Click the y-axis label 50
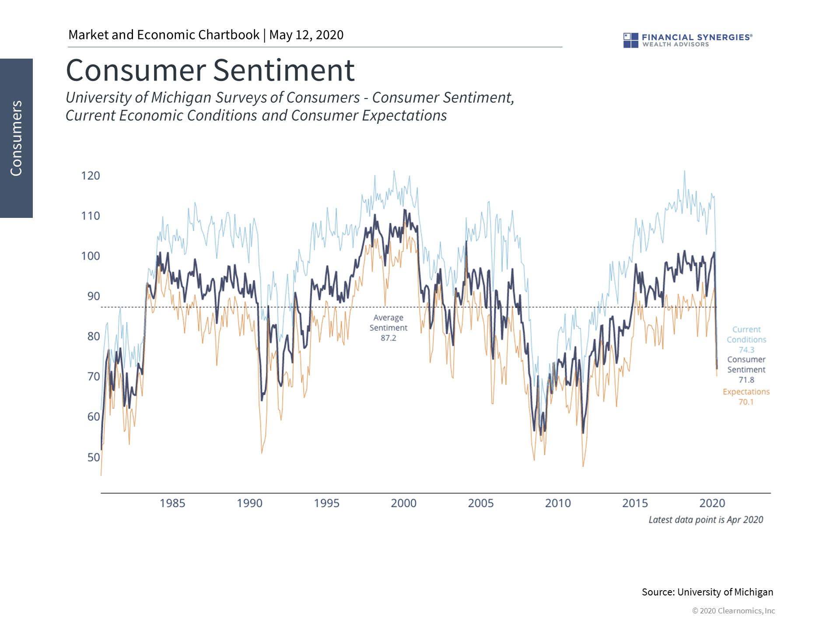The width and height of the screenshot is (840, 630). pyautogui.click(x=94, y=457)
